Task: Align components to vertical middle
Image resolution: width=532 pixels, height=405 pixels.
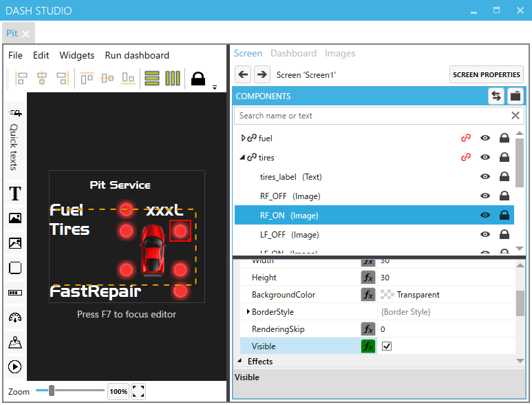Action: click(107, 79)
